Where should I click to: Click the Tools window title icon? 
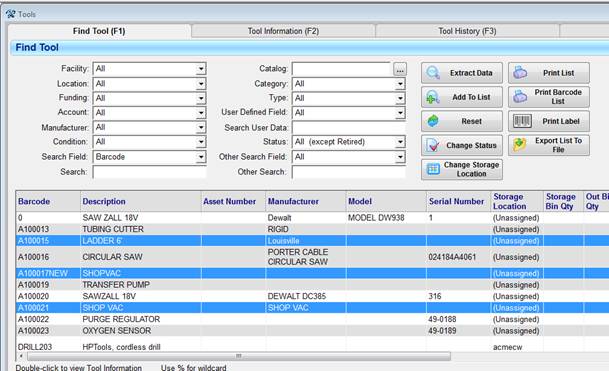10,14
